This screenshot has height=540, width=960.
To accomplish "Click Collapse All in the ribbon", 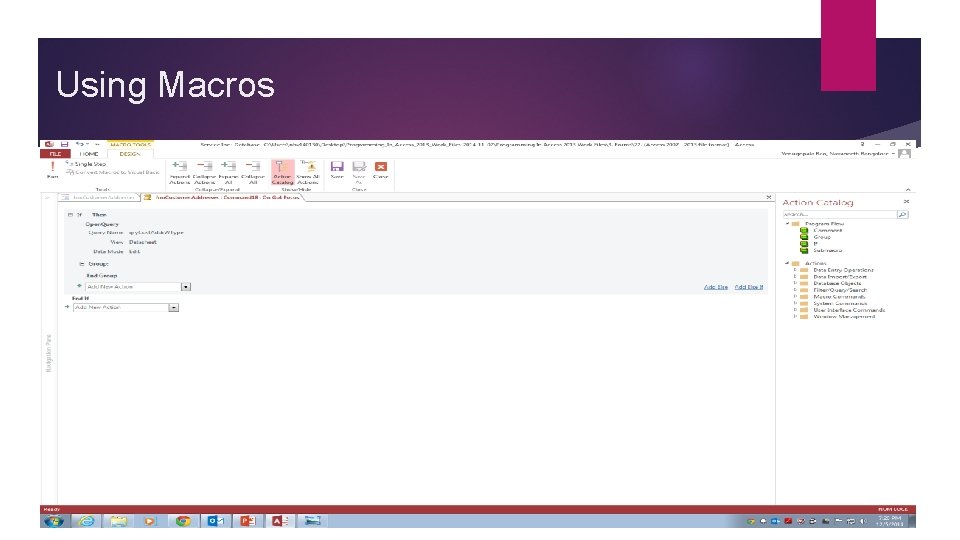I will 253,173.
